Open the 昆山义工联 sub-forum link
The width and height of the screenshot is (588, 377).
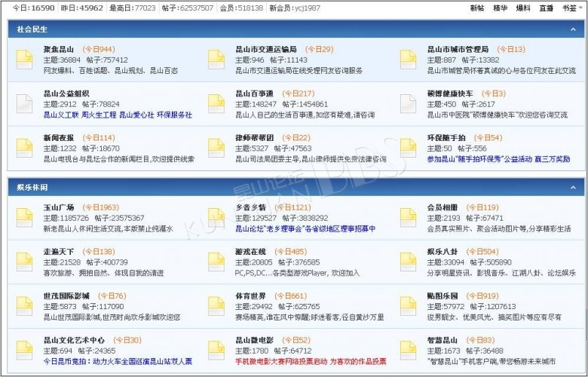click(60, 115)
